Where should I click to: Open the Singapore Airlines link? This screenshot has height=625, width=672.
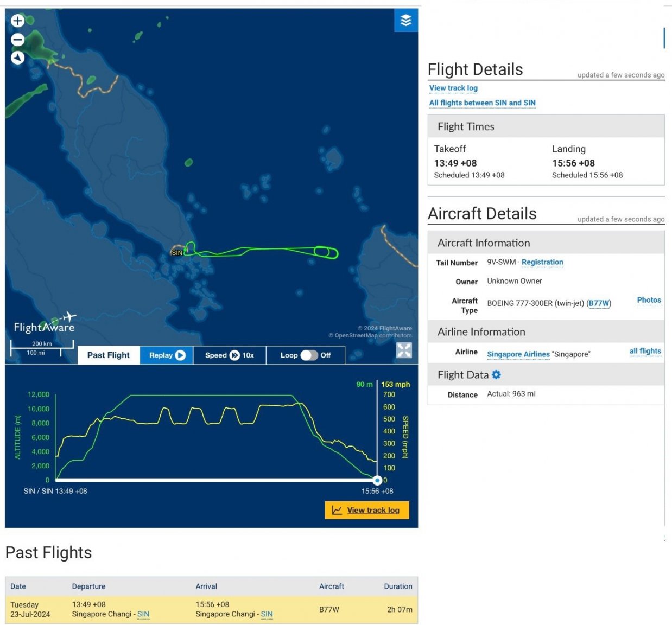(x=518, y=354)
